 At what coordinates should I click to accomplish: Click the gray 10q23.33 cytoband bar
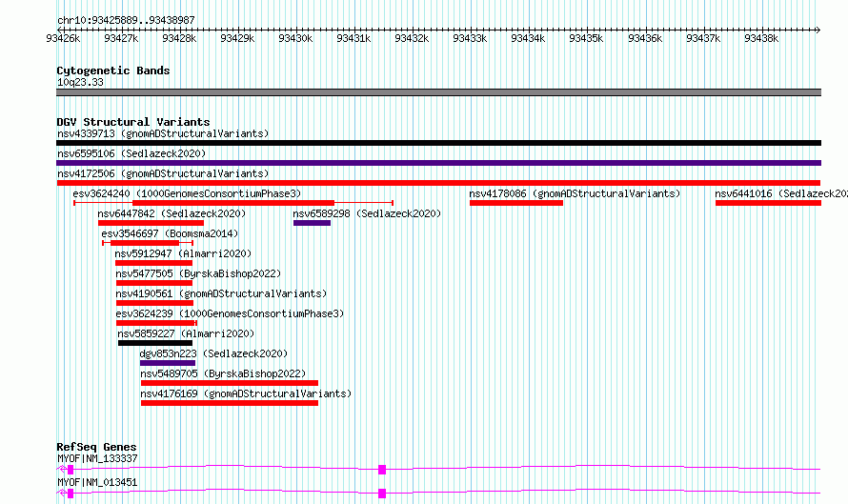click(438, 92)
